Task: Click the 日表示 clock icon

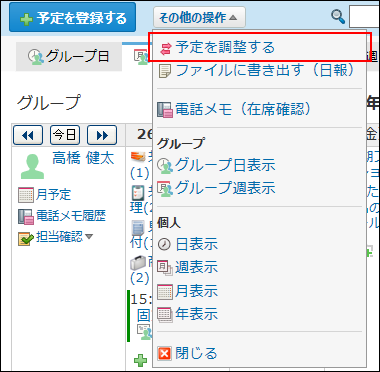Action: 164,244
